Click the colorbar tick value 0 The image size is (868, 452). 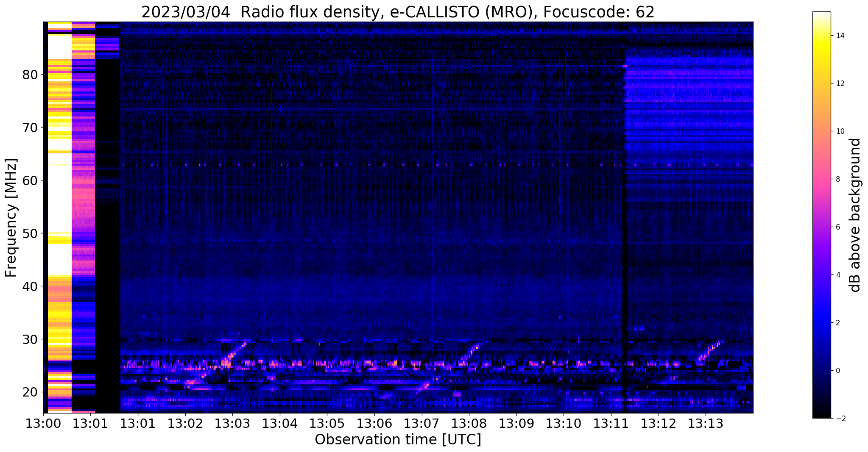[837, 371]
